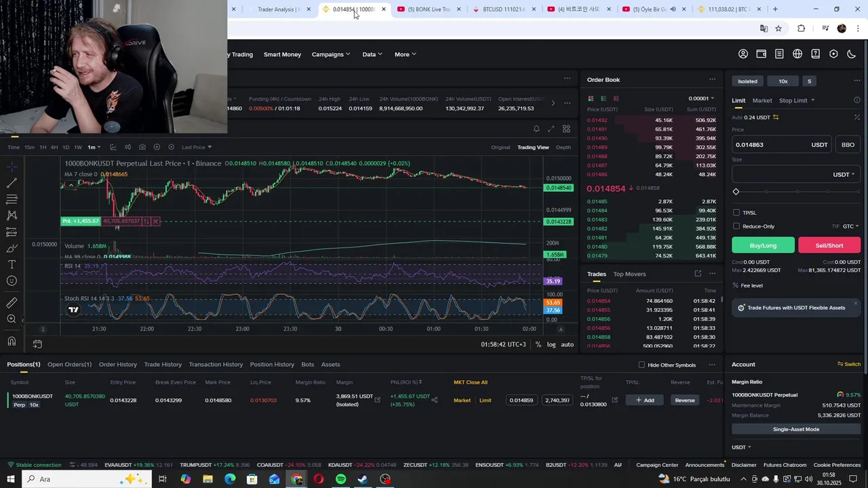
Task: Select the Text annotation tool
Action: pyautogui.click(x=12, y=264)
